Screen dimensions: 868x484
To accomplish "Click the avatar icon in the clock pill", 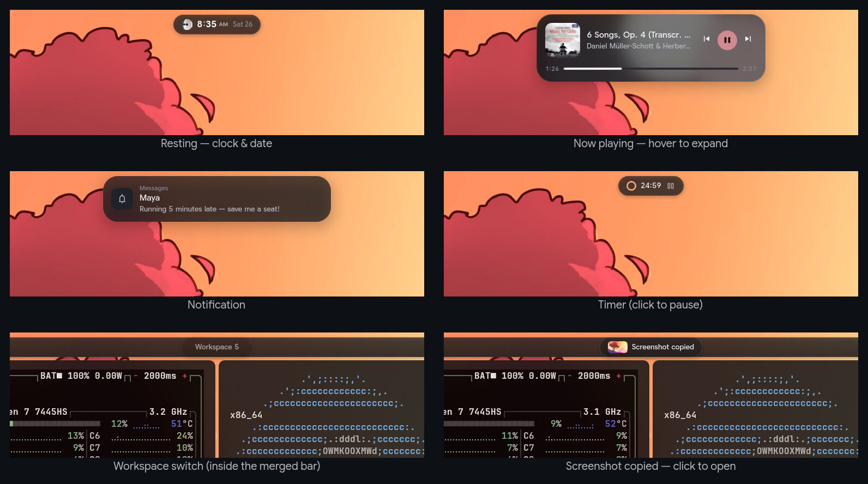I will coord(187,25).
